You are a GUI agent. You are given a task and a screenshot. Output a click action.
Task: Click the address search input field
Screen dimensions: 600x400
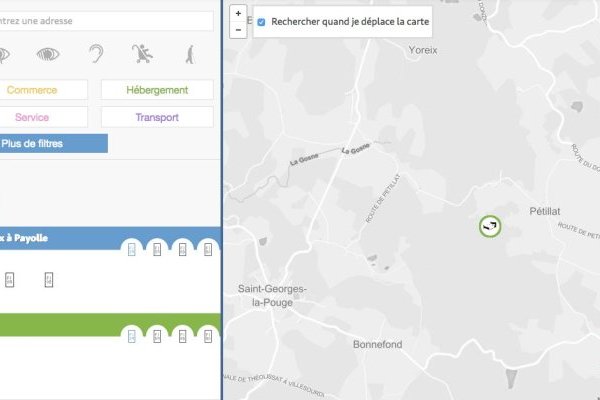(105, 20)
